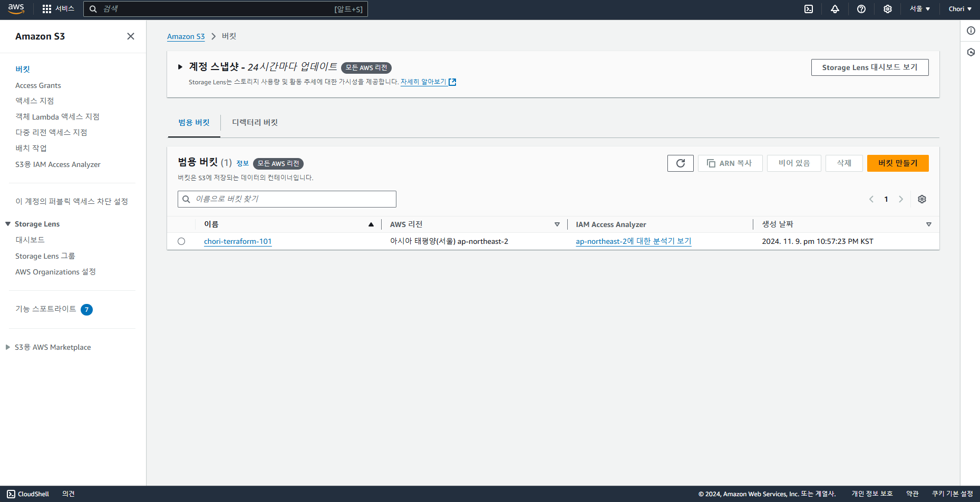Open the help question mark icon
Screen dimensions: 980x502
(x=861, y=9)
